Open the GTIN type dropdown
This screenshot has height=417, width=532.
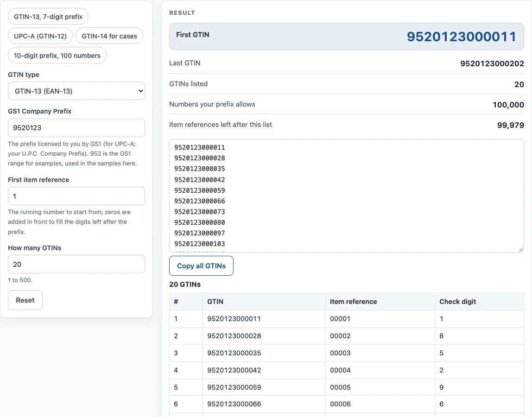[x=76, y=91]
